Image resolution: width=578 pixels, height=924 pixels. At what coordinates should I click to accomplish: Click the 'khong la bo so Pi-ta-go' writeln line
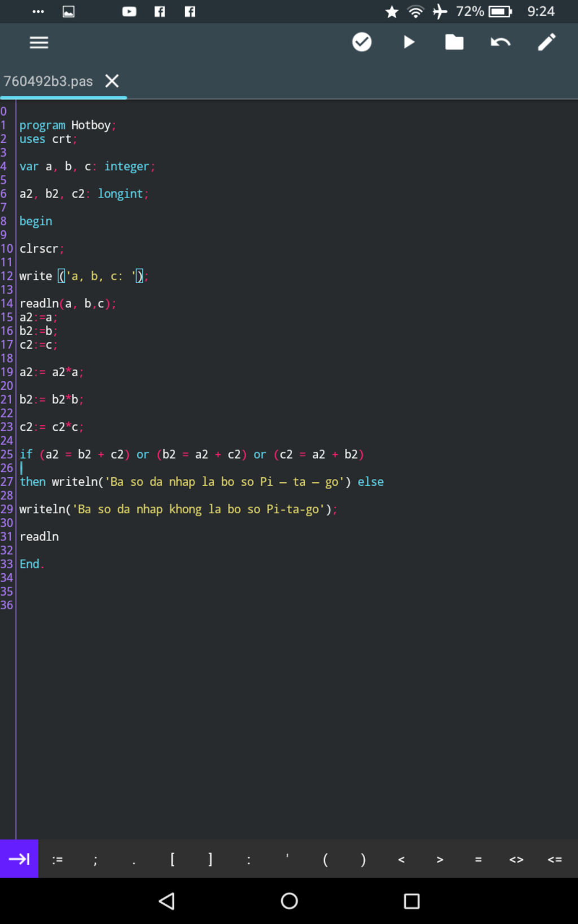[178, 509]
